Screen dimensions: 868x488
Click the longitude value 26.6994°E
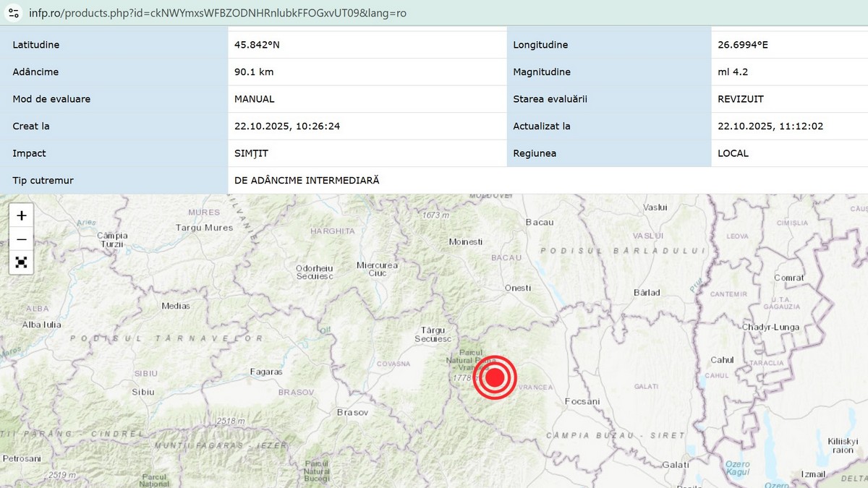click(x=743, y=45)
